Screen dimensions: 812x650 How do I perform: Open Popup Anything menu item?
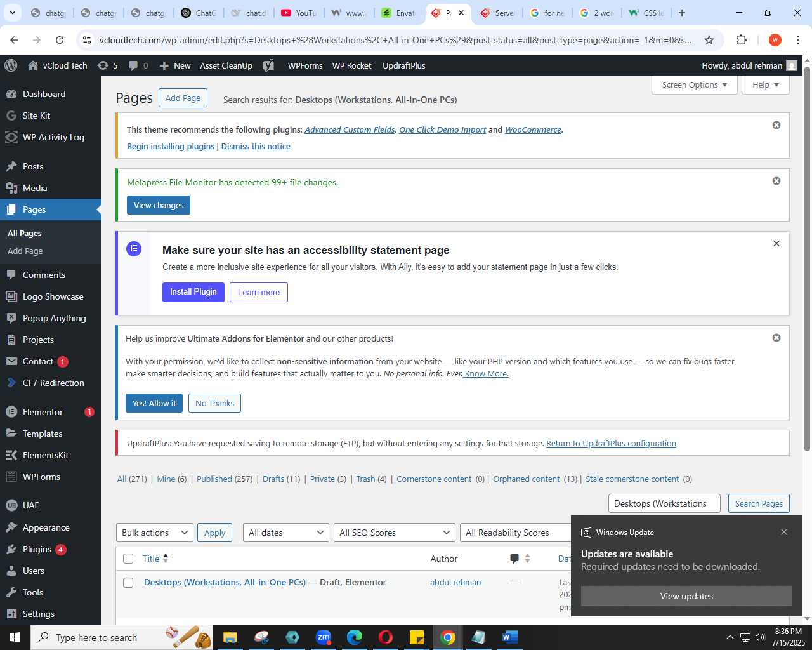[54, 318]
